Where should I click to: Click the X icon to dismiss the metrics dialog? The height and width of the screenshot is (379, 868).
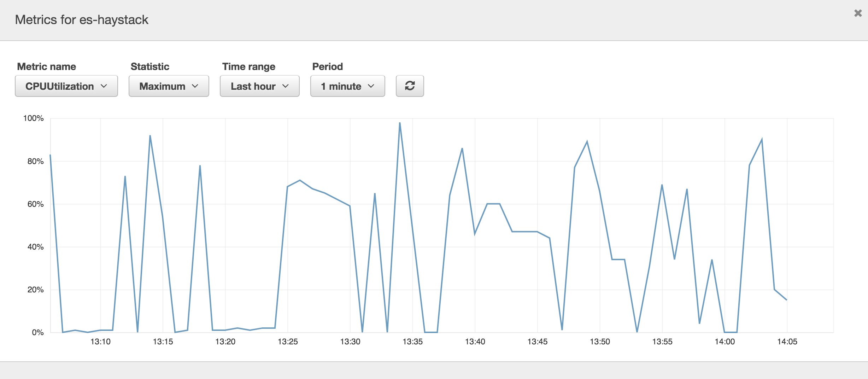click(858, 13)
